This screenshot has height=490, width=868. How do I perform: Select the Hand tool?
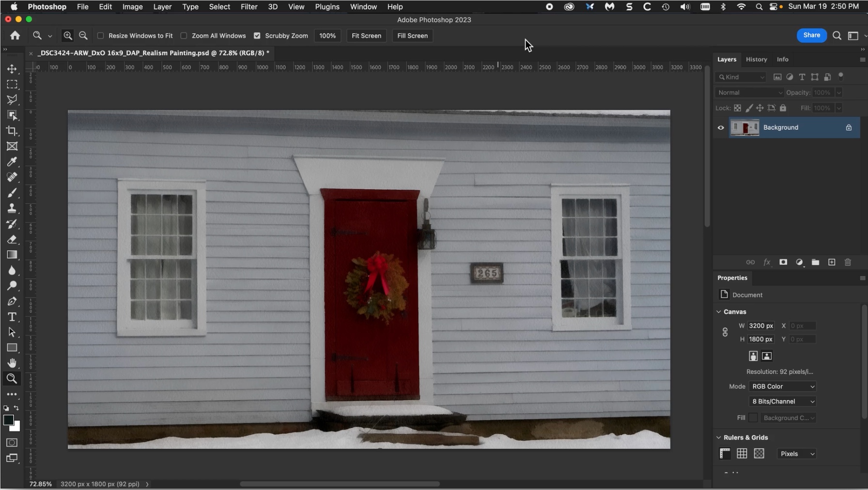tap(12, 363)
